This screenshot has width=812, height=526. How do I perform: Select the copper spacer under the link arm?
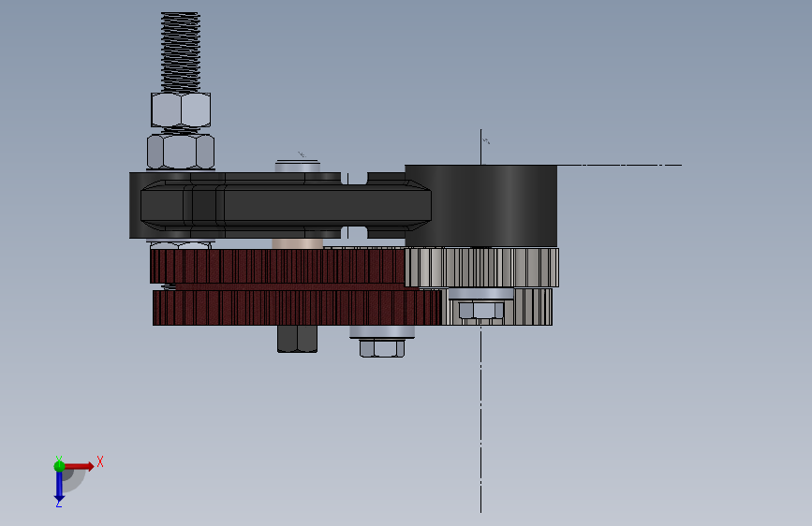tap(297, 244)
